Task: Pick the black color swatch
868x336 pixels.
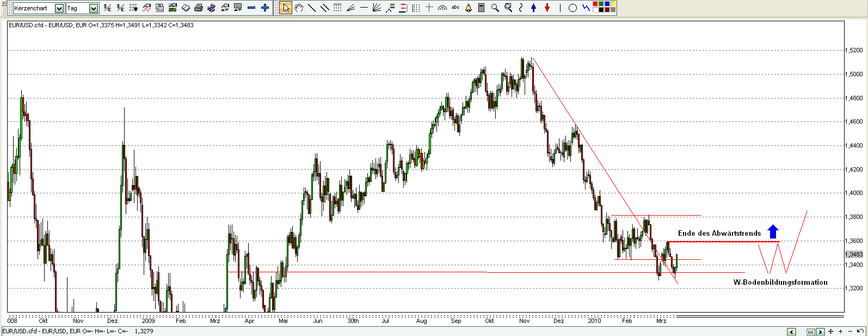Action: click(601, 10)
